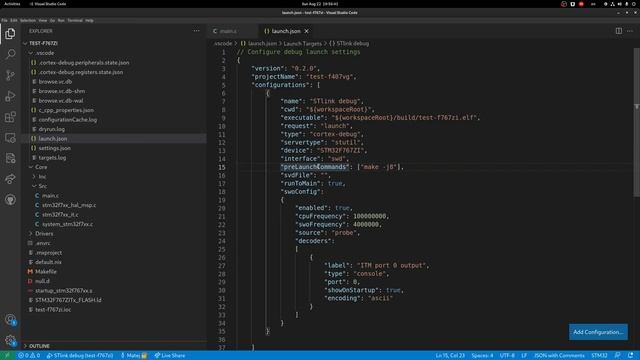Viewport: 640px width, 360px height.
Task: Click the editor vertical scrollbar
Action: tap(636, 122)
